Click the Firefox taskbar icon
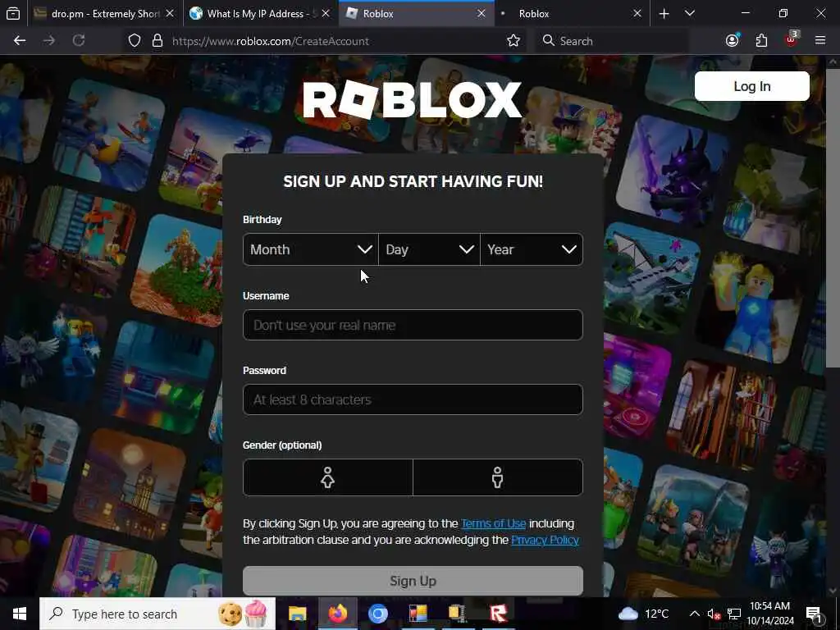The height and width of the screenshot is (630, 840). coord(337,614)
